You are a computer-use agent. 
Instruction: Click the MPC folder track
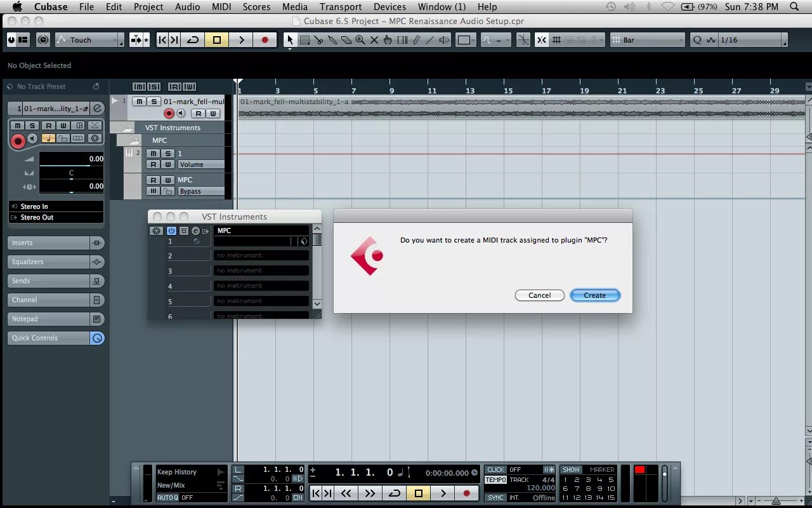[159, 140]
